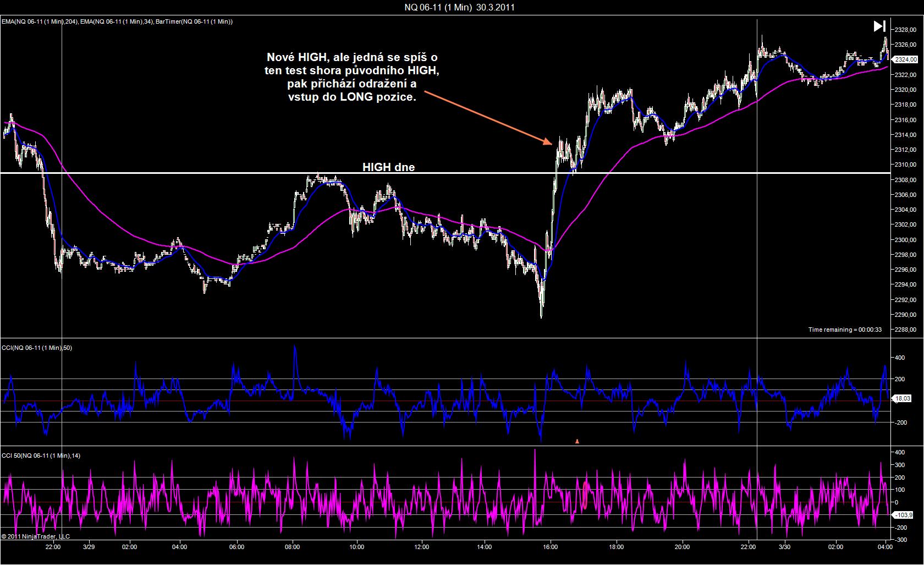This screenshot has height=565, width=924.
Task: Click the 300 scale label in the CCI 50 panel
Action: coord(900,465)
